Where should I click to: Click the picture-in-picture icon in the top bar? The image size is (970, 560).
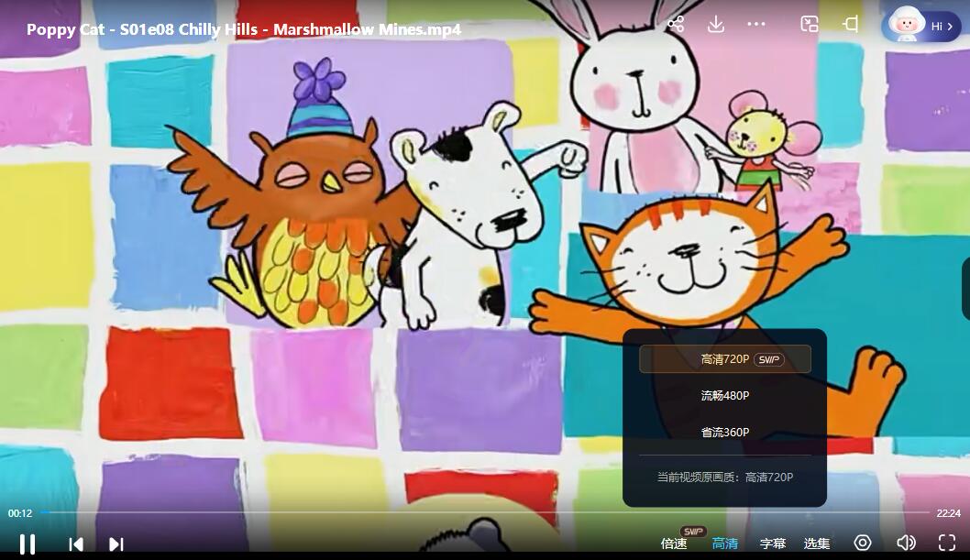[810, 24]
